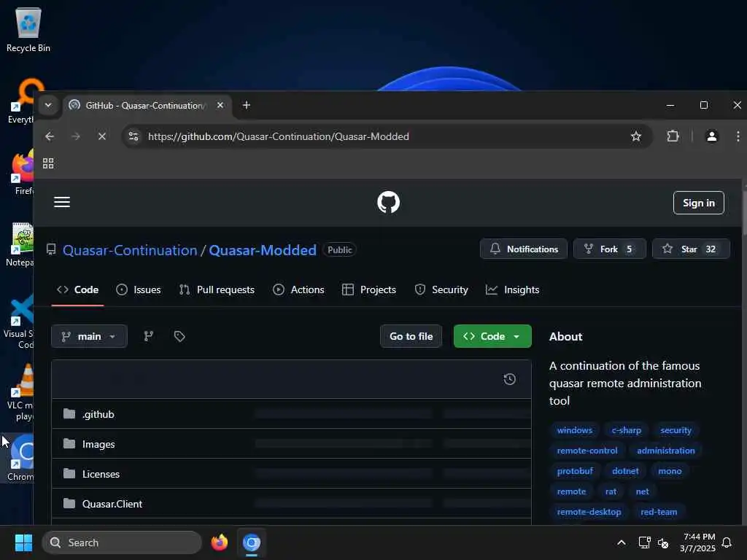The image size is (747, 560).
Task: Click the administration topic tag
Action: click(665, 451)
